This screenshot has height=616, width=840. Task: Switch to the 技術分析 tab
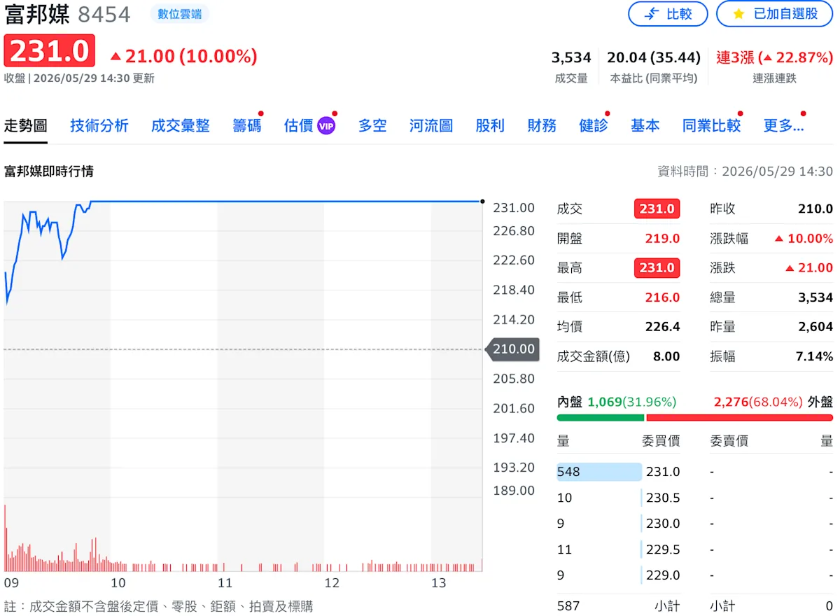99,125
